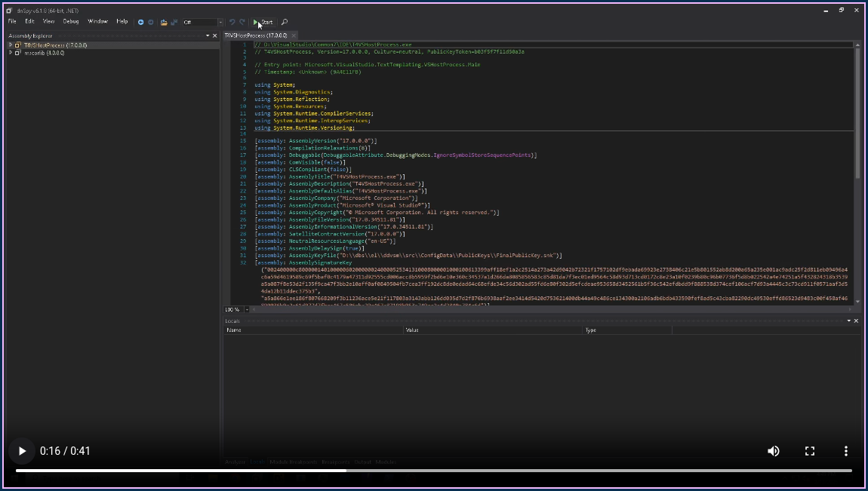Open the Window menu
The image size is (868, 491).
(x=98, y=22)
